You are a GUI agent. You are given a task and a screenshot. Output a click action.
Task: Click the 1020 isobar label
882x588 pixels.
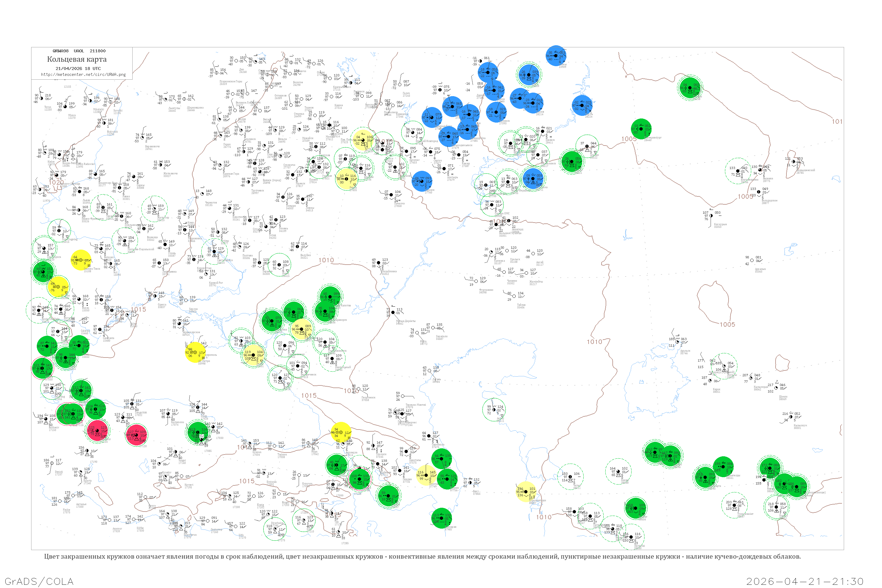(56, 182)
